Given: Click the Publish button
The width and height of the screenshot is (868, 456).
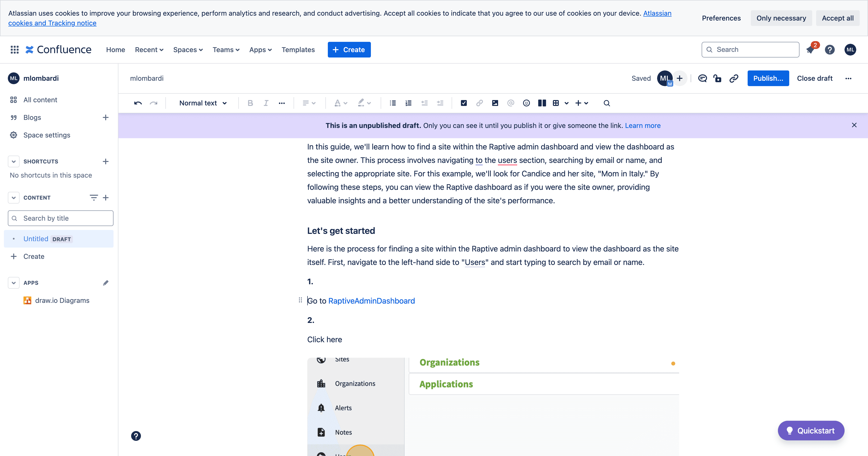Looking at the screenshot, I should tap(768, 79).
